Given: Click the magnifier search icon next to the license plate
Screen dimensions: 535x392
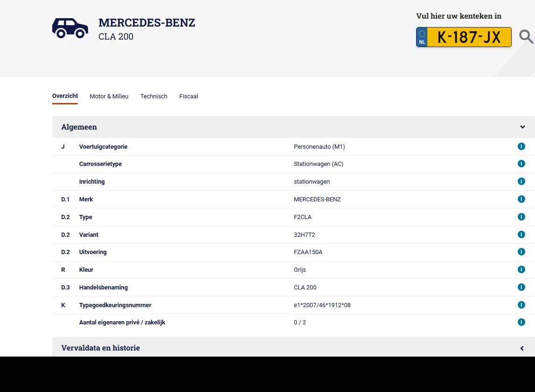Looking at the screenshot, I should pos(526,37).
